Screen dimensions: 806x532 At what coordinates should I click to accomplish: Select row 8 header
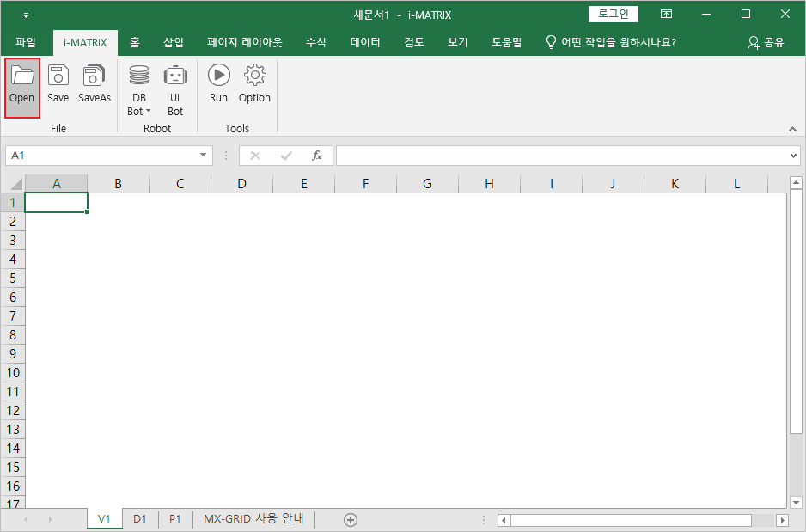click(x=13, y=334)
